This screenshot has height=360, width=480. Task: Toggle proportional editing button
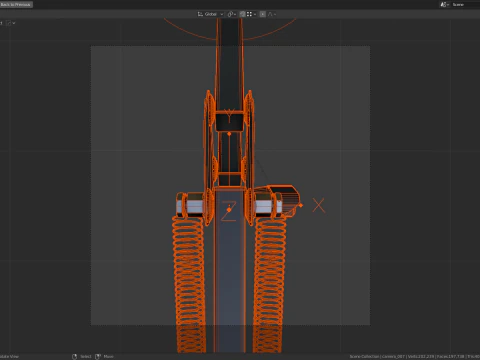pos(263,14)
